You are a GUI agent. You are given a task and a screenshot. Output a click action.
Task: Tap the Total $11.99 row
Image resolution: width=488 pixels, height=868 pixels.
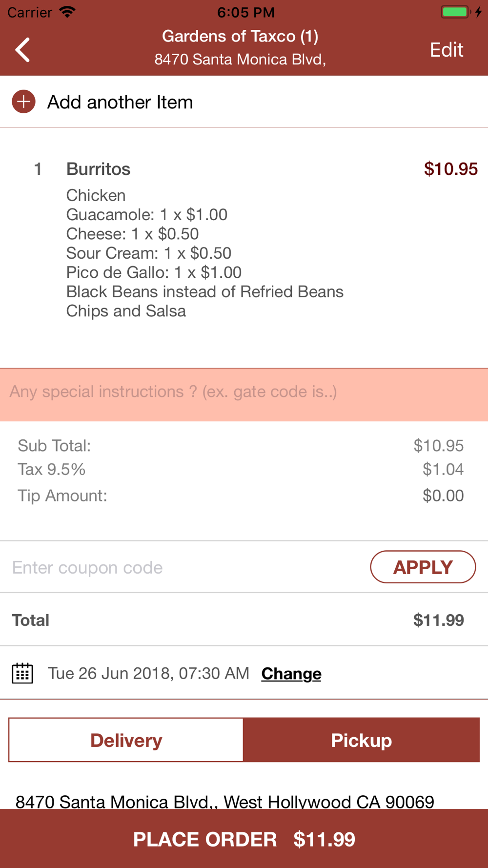[x=244, y=620]
